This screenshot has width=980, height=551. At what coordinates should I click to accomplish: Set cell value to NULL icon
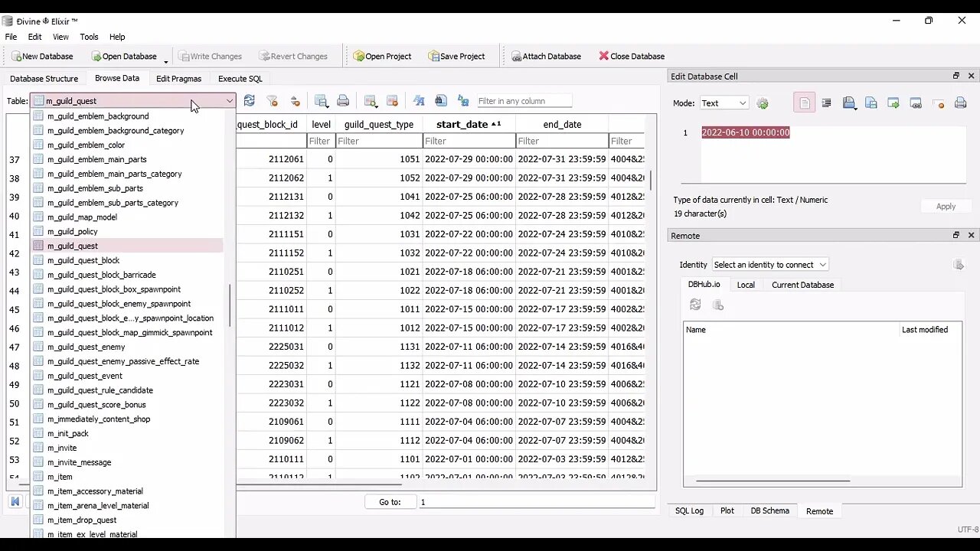(x=938, y=103)
